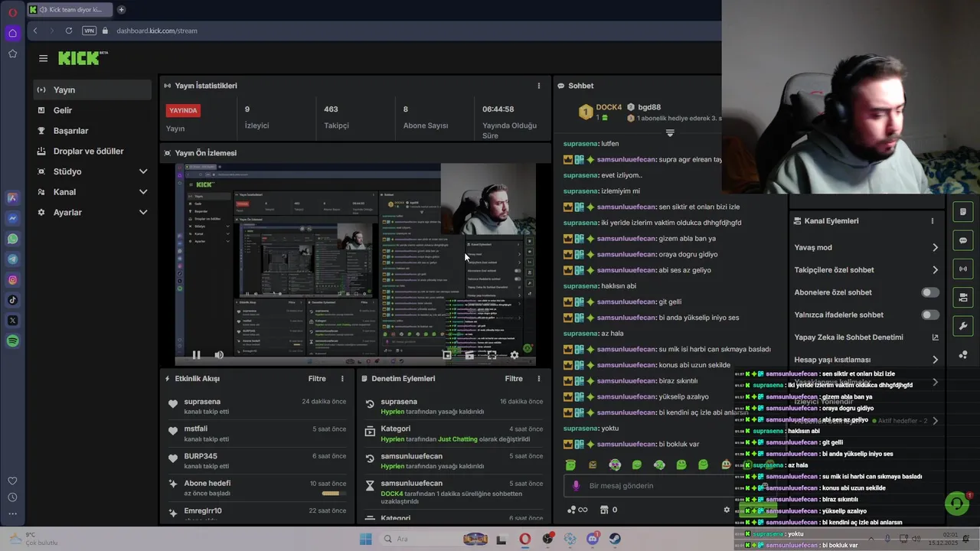The image size is (980, 551).
Task: Click the chat settings gear icon
Action: pyautogui.click(x=727, y=510)
